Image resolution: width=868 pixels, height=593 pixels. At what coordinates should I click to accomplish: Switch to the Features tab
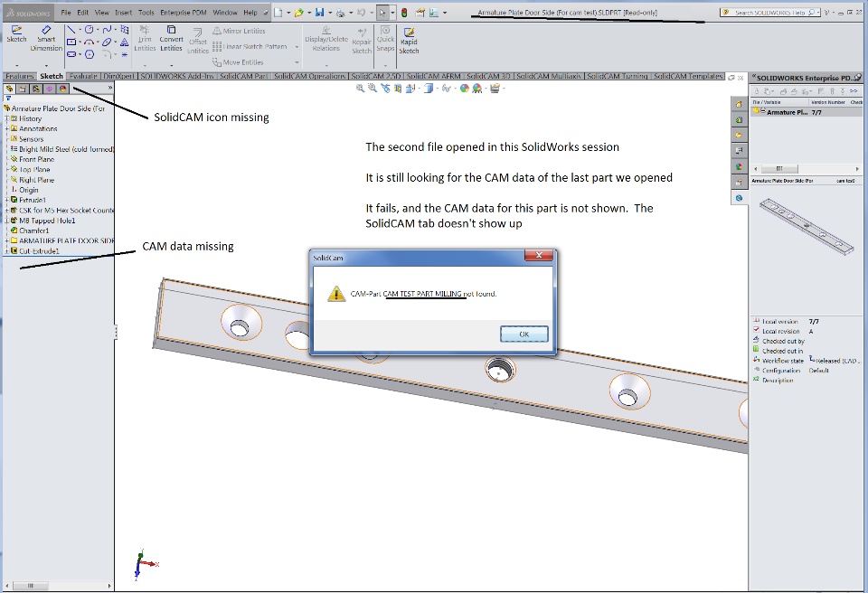(x=20, y=77)
